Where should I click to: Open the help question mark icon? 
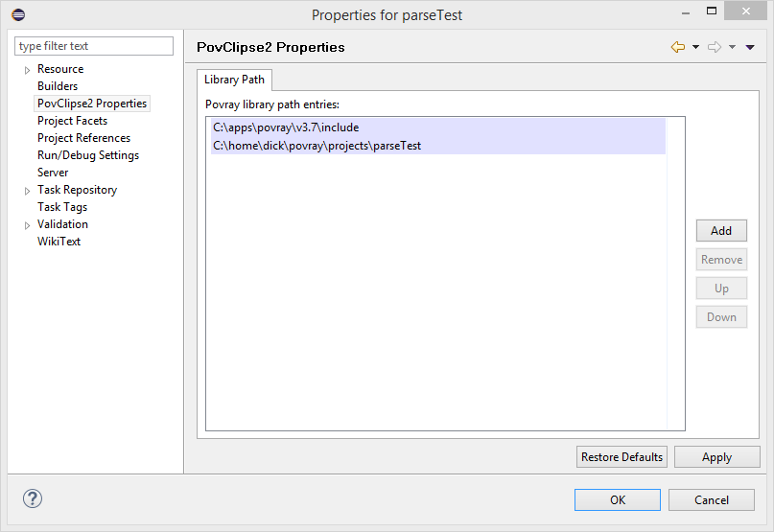tap(33, 498)
